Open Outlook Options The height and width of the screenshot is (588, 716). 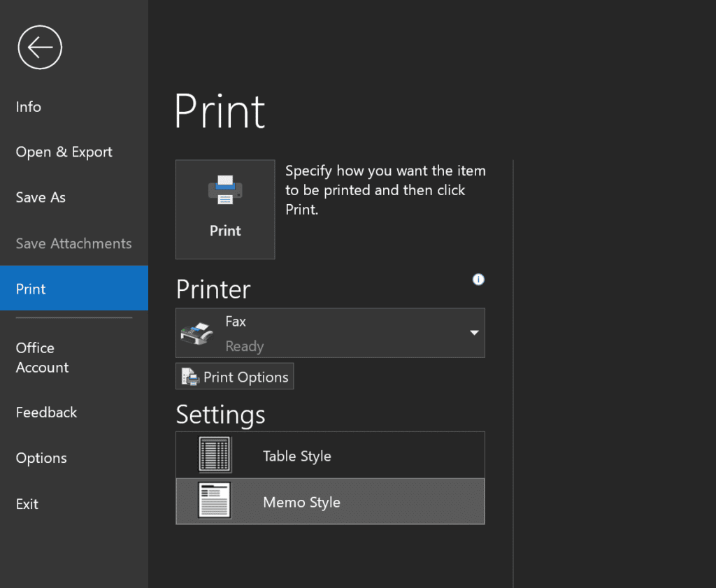coord(41,458)
